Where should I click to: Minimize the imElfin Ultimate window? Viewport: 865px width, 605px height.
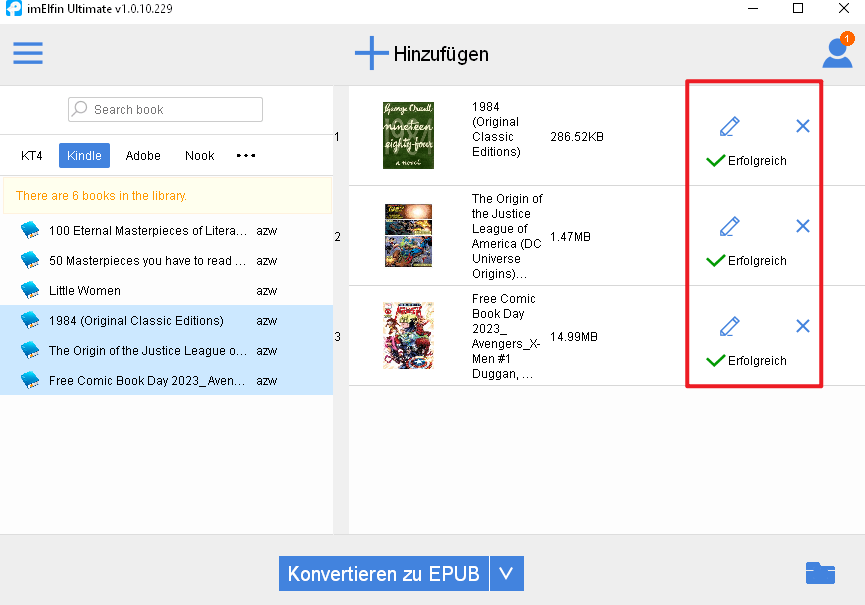click(752, 8)
